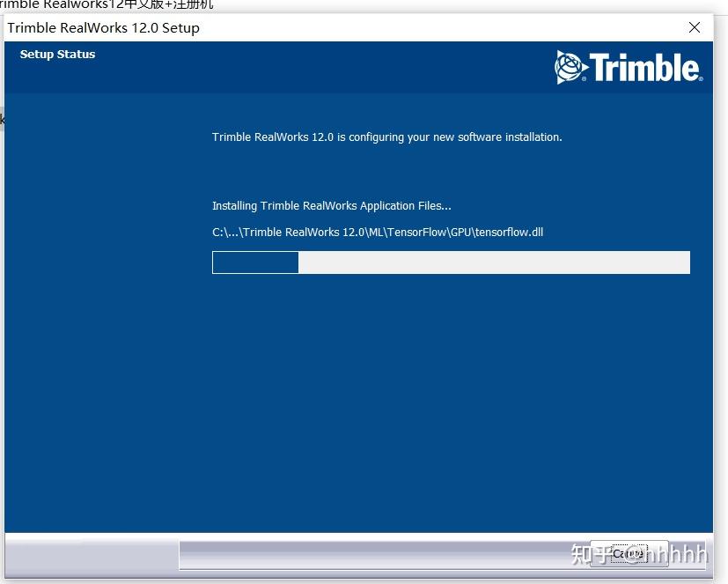The image size is (728, 584).
Task: Click the swirl symbol left of Trimble text
Action: [x=567, y=66]
